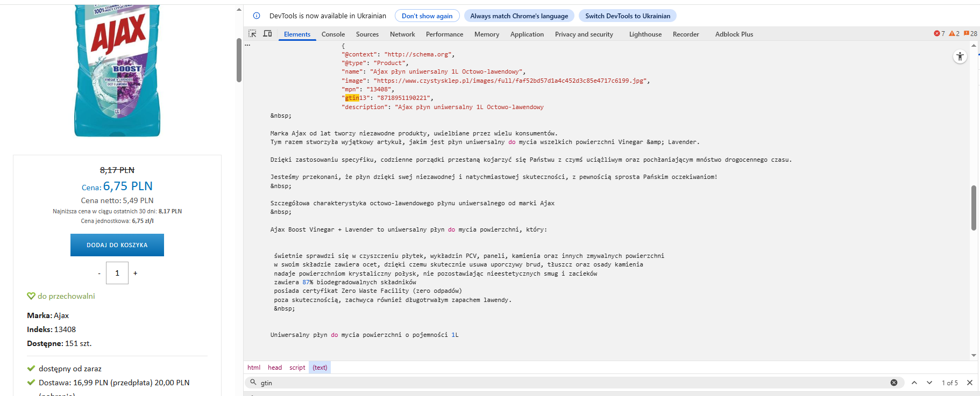Select script breadcrumb in DevTools
This screenshot has width=980, height=396.
coord(297,368)
